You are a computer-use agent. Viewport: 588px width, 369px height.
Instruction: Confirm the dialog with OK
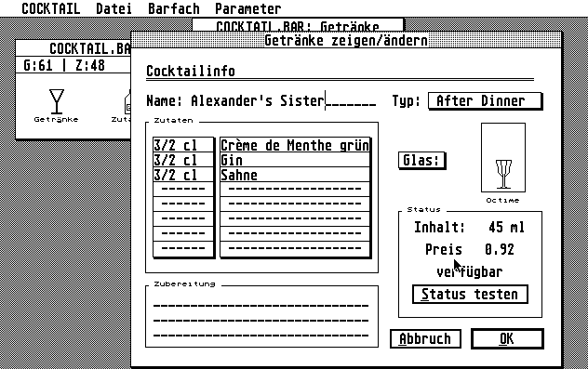pyautogui.click(x=507, y=338)
